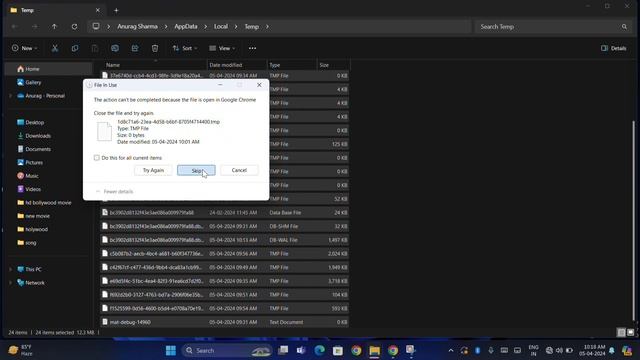Click the Paste toolbar icon
This screenshot has width=640, height=360.
pyautogui.click(x=95, y=48)
